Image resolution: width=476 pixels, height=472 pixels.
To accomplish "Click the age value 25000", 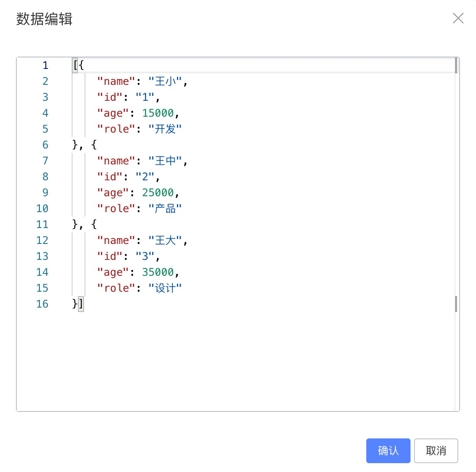I will 158,193.
